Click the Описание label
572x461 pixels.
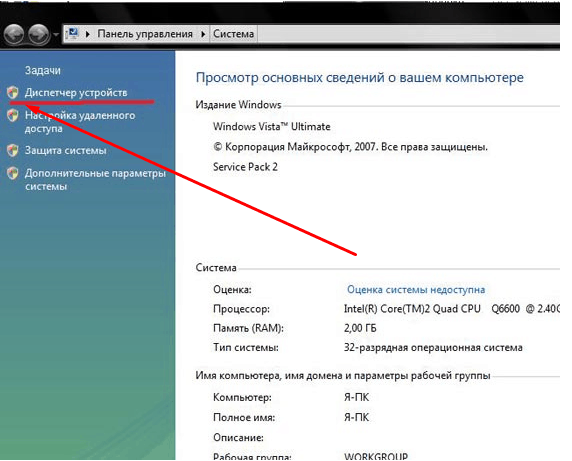[x=238, y=437]
